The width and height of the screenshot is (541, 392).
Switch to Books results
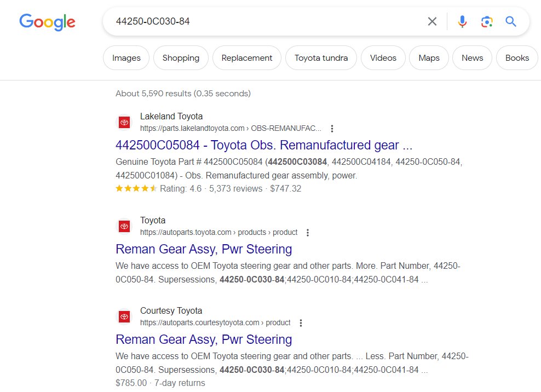517,57
